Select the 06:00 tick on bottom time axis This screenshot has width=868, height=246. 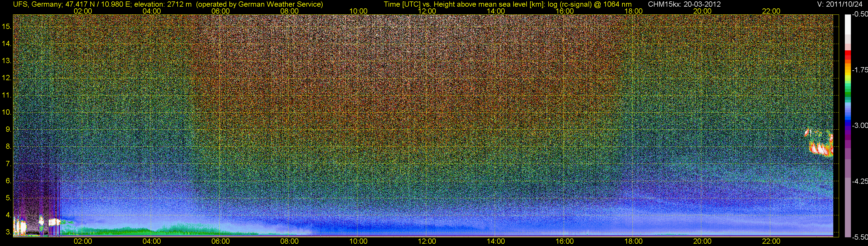pos(220,241)
